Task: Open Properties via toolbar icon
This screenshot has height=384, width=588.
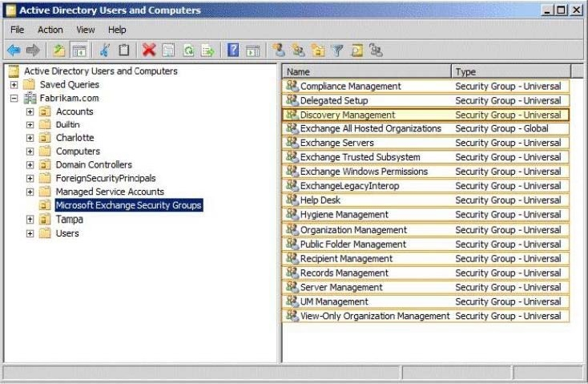Action: [168, 50]
